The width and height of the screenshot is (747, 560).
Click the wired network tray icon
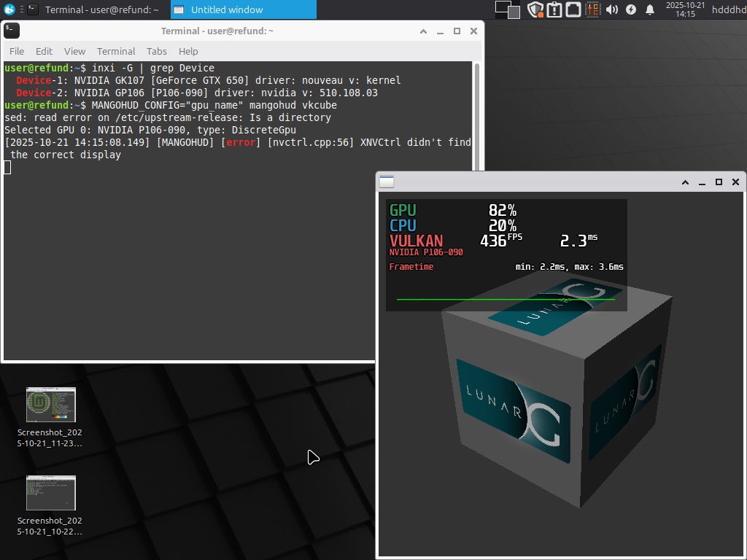[573, 9]
